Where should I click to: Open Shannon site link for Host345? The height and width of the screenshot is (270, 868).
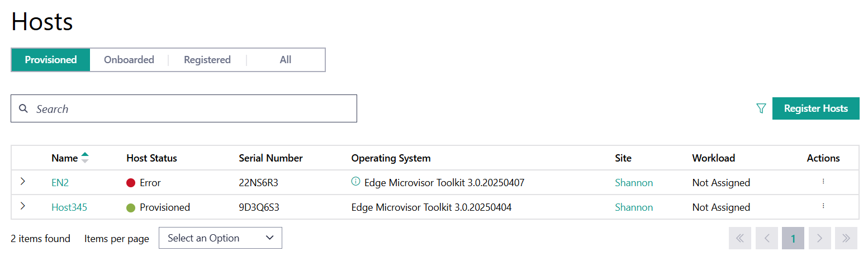point(634,207)
